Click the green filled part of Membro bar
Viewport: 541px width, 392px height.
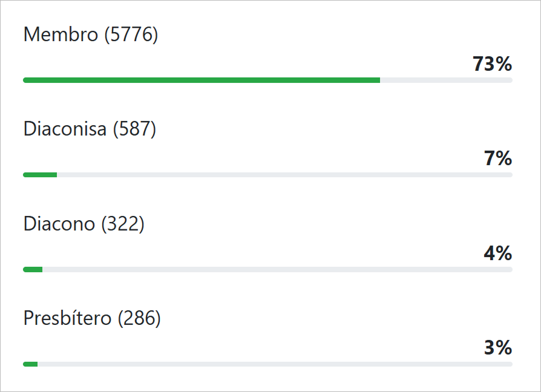click(202, 80)
